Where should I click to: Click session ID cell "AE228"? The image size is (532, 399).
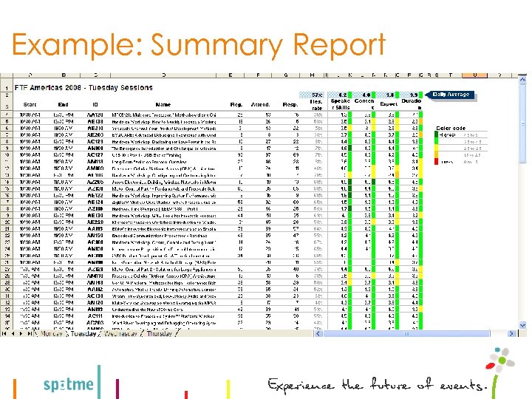click(x=95, y=222)
